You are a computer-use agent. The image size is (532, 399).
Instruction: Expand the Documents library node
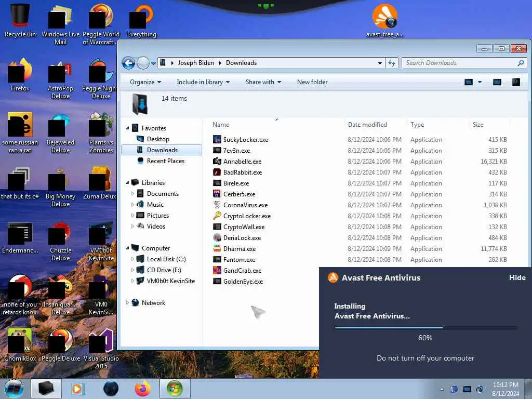(x=132, y=193)
